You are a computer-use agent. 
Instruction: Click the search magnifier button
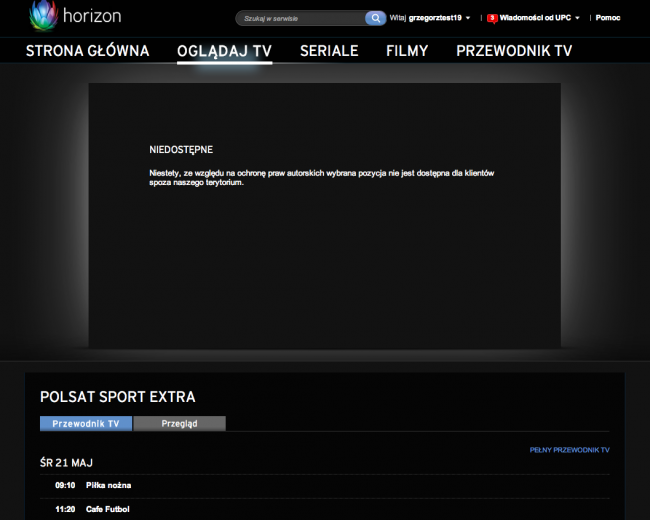pyautogui.click(x=375, y=18)
